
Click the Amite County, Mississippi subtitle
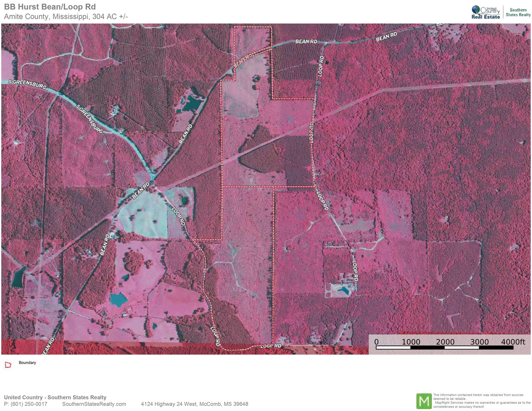click(x=66, y=16)
